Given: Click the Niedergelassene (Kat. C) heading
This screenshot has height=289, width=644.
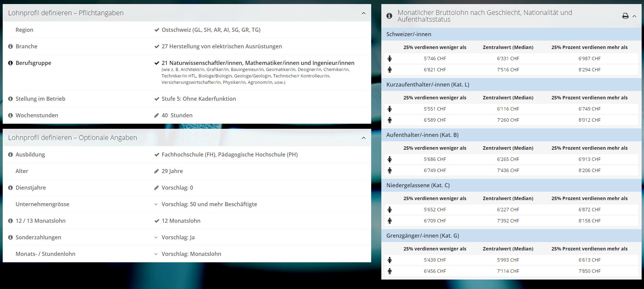Looking at the screenshot, I should (418, 185).
